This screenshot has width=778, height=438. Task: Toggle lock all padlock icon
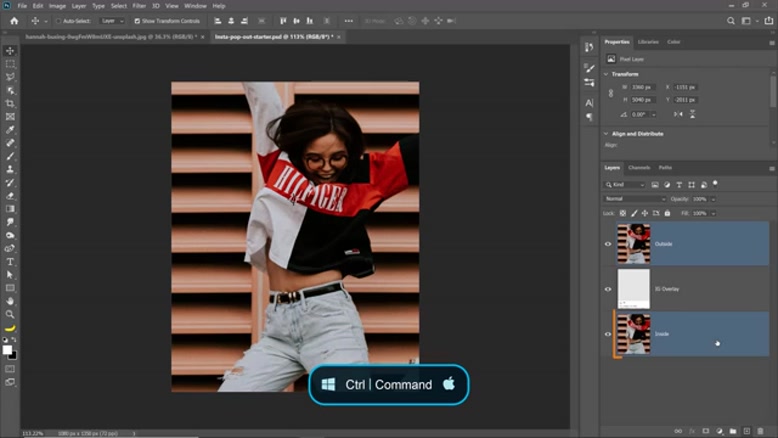(x=667, y=213)
